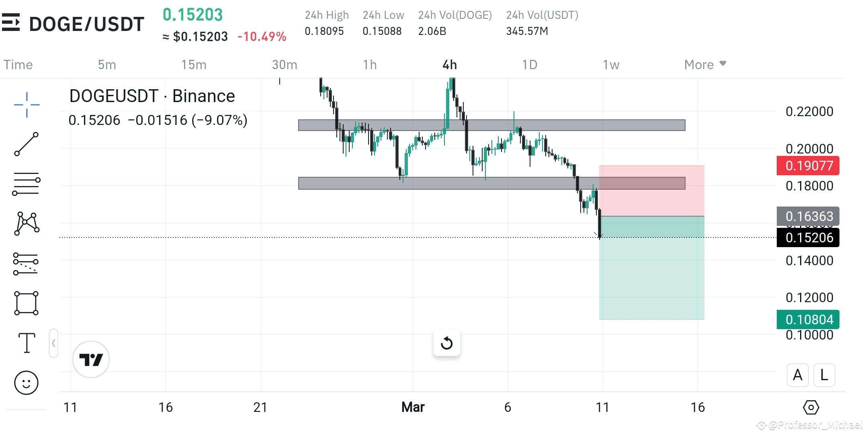This screenshot has width=868, height=434.
Task: Collapse the drawing toolbar with left chevron
Action: pos(53,344)
